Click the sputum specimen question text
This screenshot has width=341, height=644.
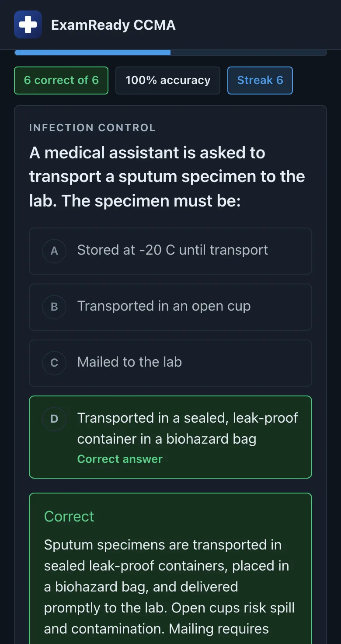[x=167, y=177]
